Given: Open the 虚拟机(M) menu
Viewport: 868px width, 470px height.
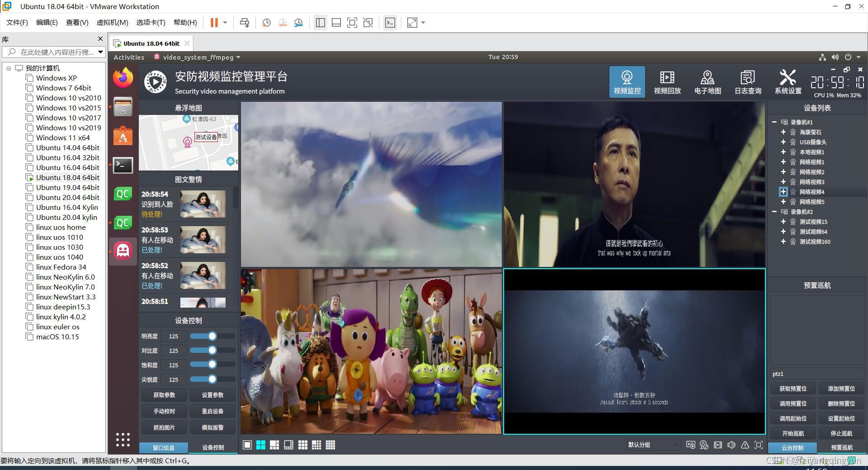Looking at the screenshot, I should click(113, 23).
